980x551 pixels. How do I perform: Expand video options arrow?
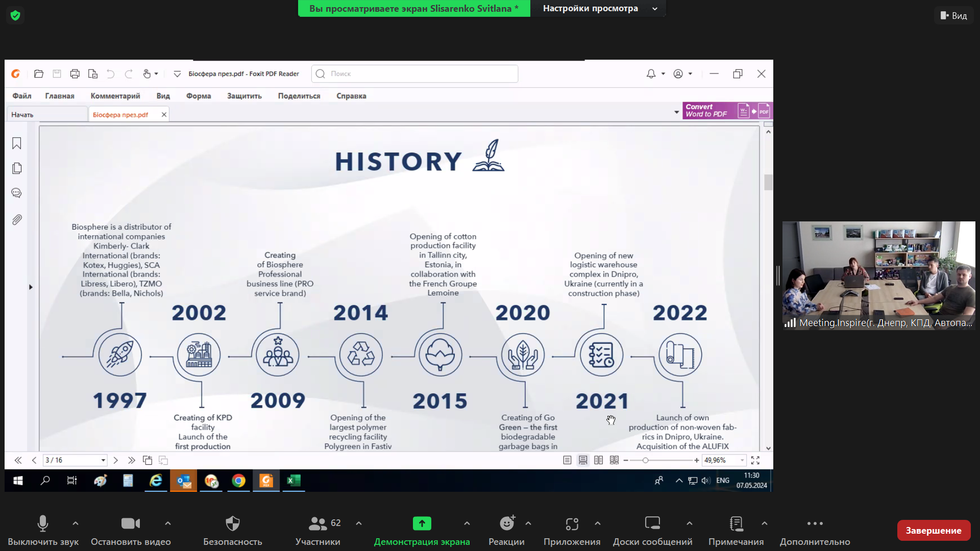coord(168,523)
